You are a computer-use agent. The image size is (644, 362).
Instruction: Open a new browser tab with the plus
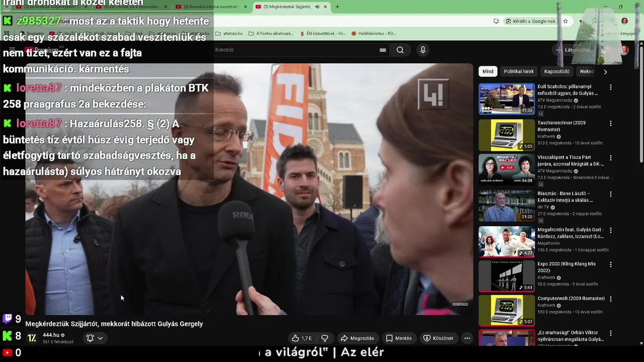click(337, 7)
